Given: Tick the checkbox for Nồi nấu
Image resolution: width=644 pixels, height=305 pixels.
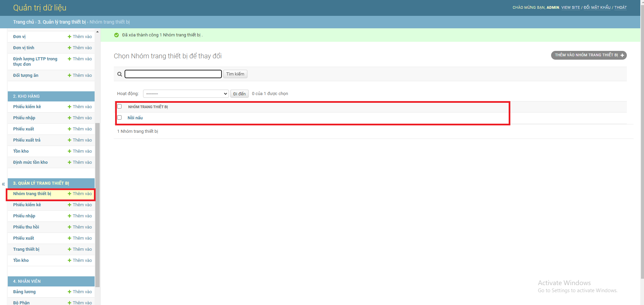Looking at the screenshot, I should 120,117.
